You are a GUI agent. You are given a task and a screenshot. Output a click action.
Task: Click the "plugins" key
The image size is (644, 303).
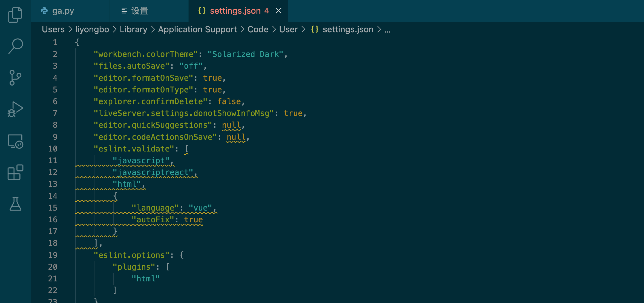pyautogui.click(x=134, y=267)
